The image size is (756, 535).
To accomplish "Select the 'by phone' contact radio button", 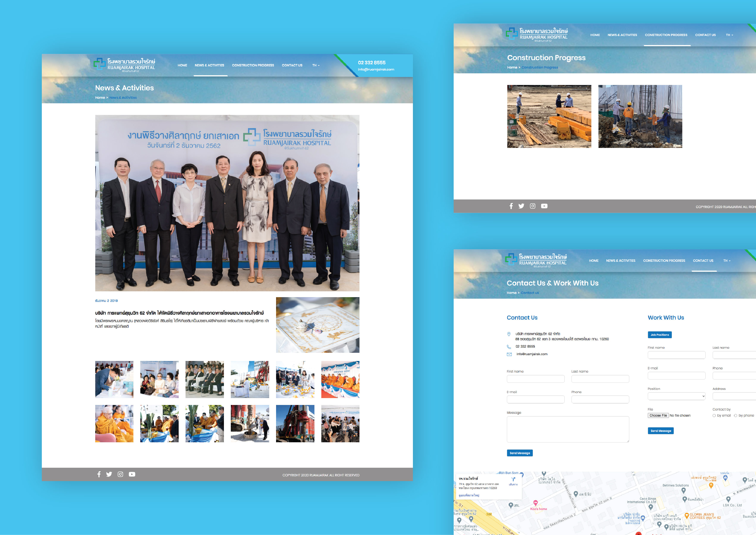I will pos(736,415).
